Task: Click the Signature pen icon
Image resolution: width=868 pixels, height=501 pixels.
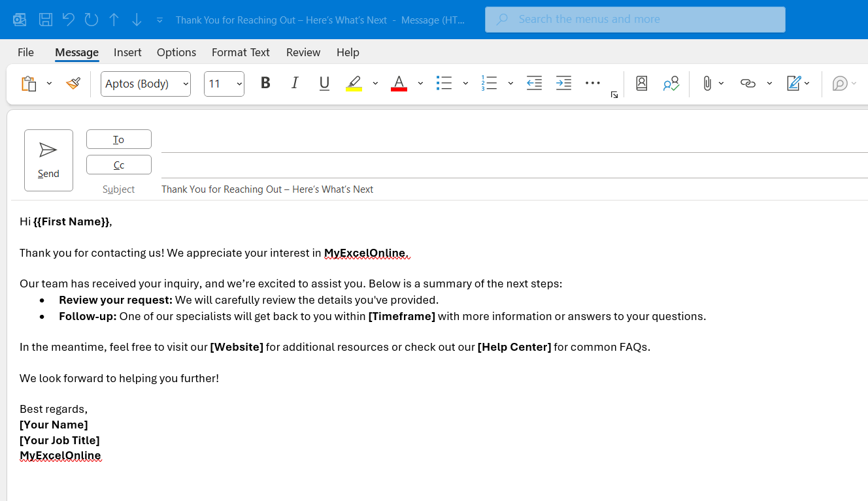Action: [793, 83]
